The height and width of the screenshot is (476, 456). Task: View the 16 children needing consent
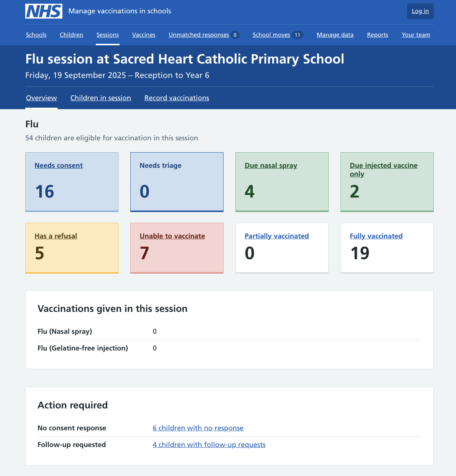[58, 165]
